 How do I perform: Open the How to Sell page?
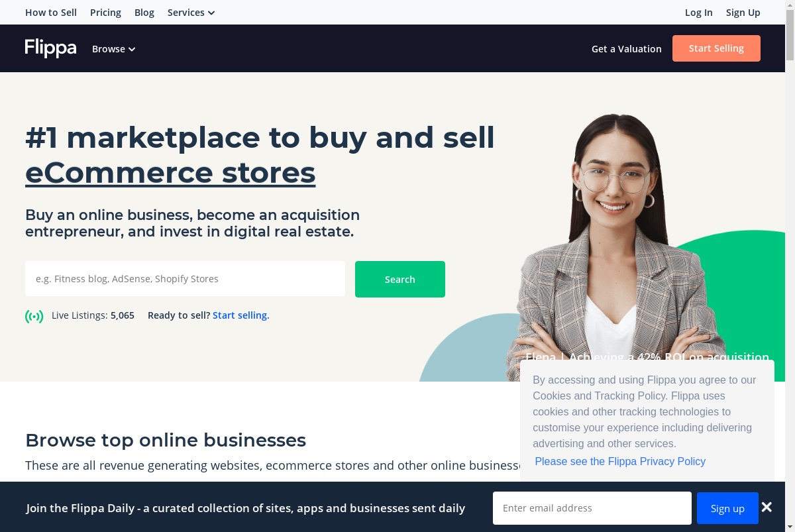pyautogui.click(x=51, y=13)
